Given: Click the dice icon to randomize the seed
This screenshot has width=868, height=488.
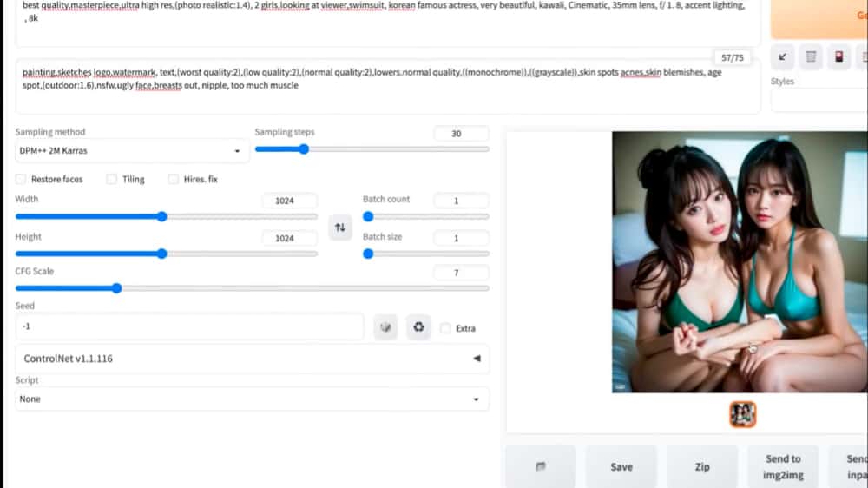Looking at the screenshot, I should tap(385, 327).
